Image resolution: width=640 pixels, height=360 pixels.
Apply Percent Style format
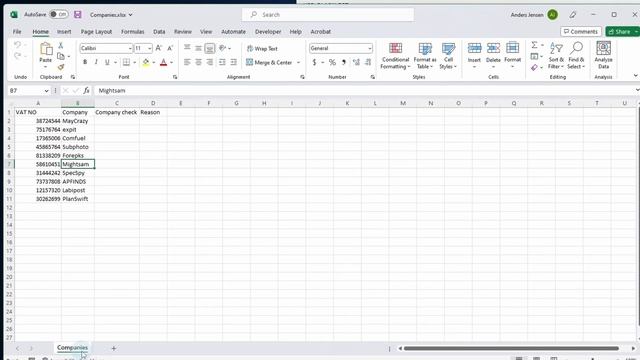[x=332, y=62]
